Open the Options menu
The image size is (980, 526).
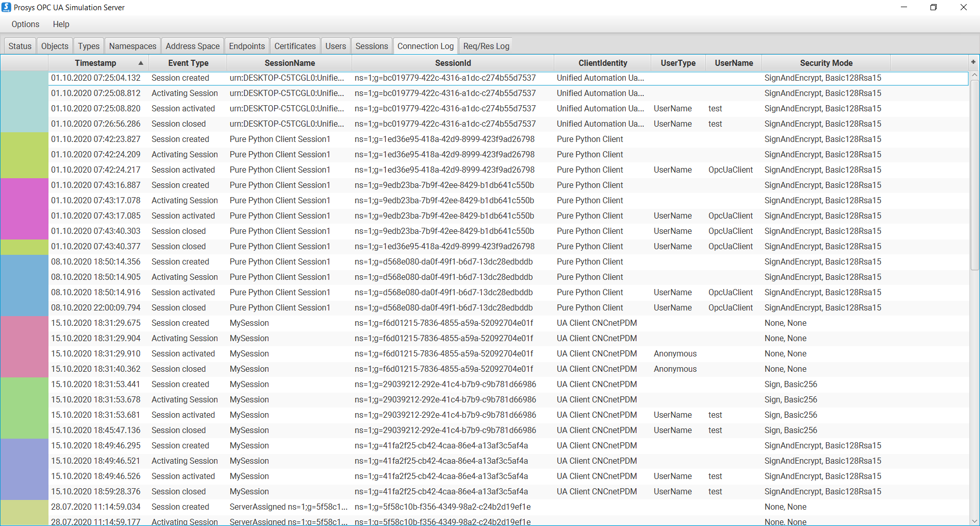click(25, 24)
